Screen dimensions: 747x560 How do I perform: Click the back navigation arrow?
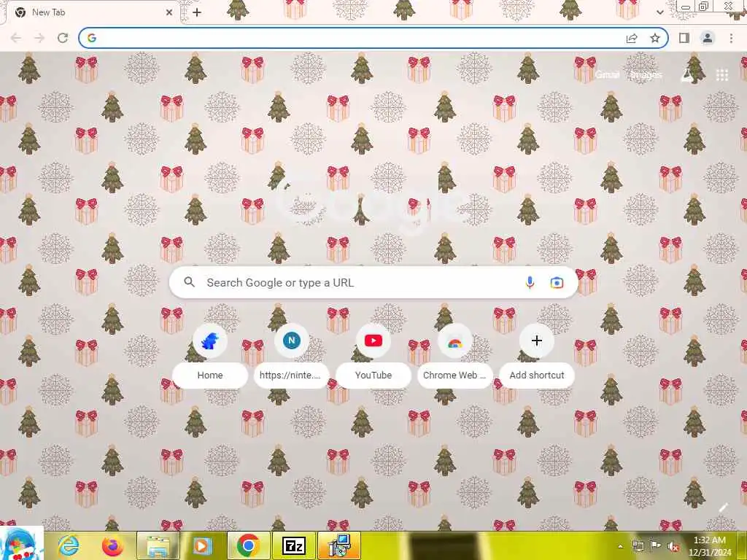pos(16,38)
